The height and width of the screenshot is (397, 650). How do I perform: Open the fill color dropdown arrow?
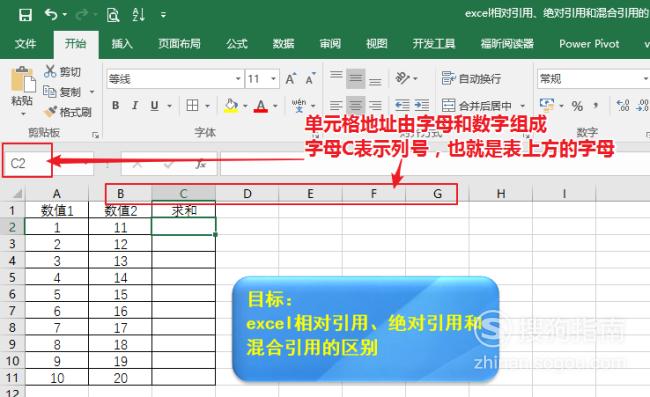tap(245, 106)
